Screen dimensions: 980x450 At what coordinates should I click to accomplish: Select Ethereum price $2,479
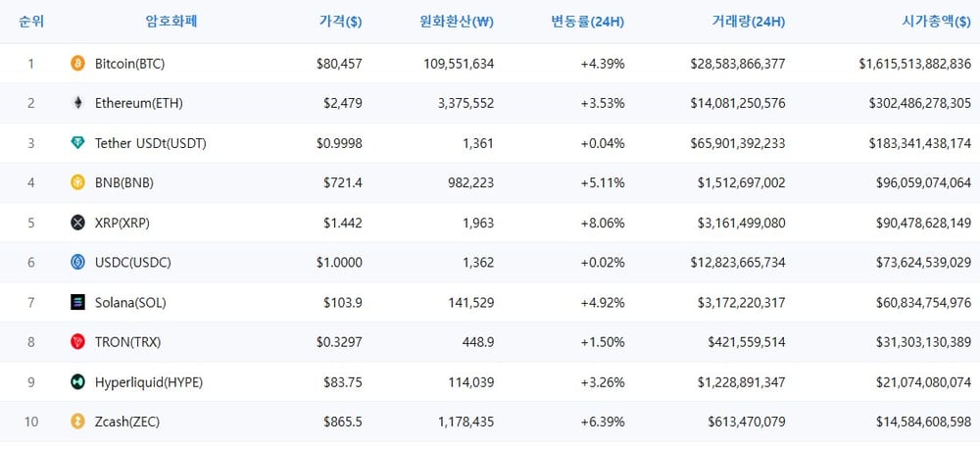(x=342, y=104)
